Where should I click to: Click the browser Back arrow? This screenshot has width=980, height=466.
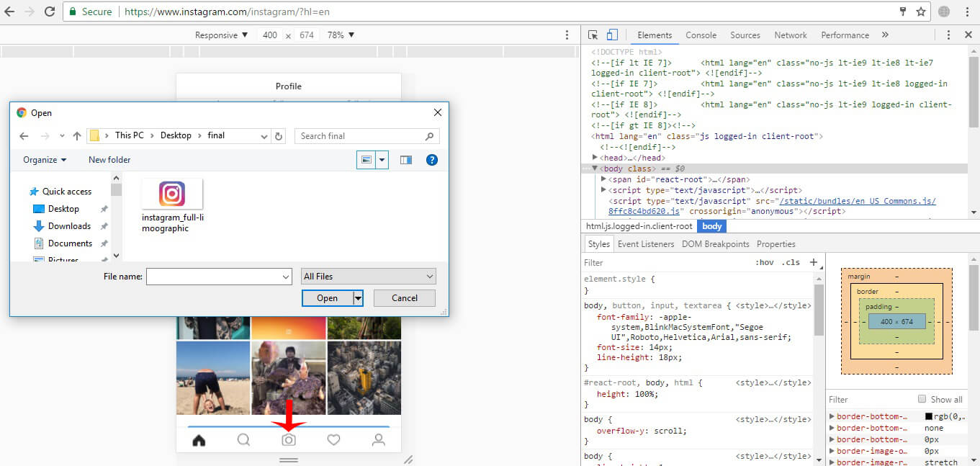pyautogui.click(x=10, y=12)
